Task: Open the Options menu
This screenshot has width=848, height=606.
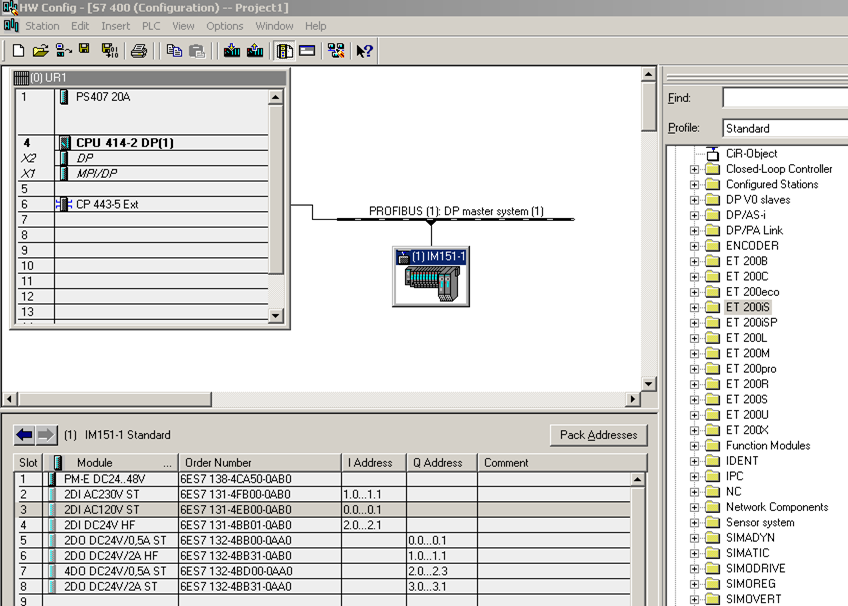Action: [x=224, y=26]
